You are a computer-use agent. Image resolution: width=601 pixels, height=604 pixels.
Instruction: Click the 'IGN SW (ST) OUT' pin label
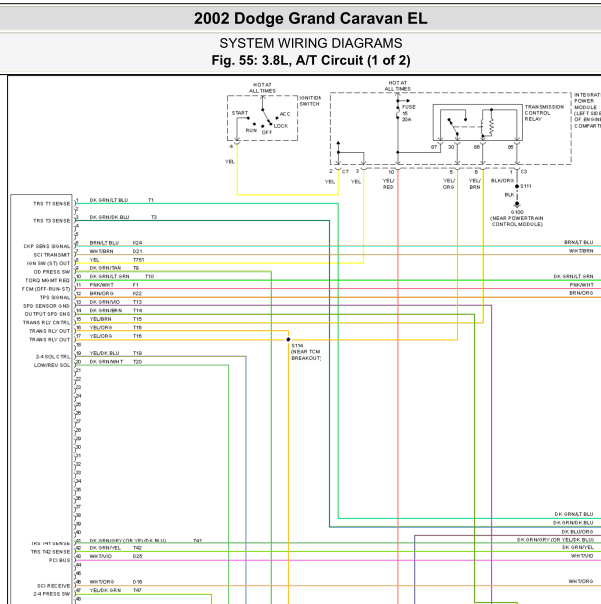48,263
